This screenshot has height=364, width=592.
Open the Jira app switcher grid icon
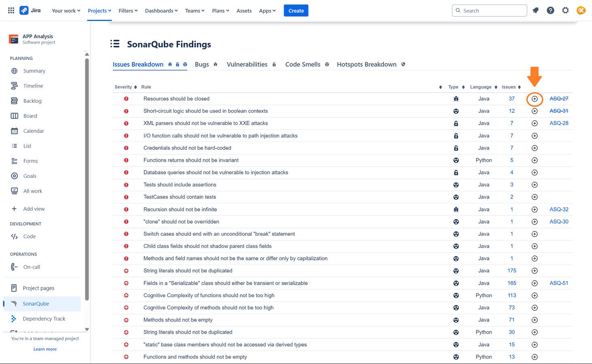11,11
